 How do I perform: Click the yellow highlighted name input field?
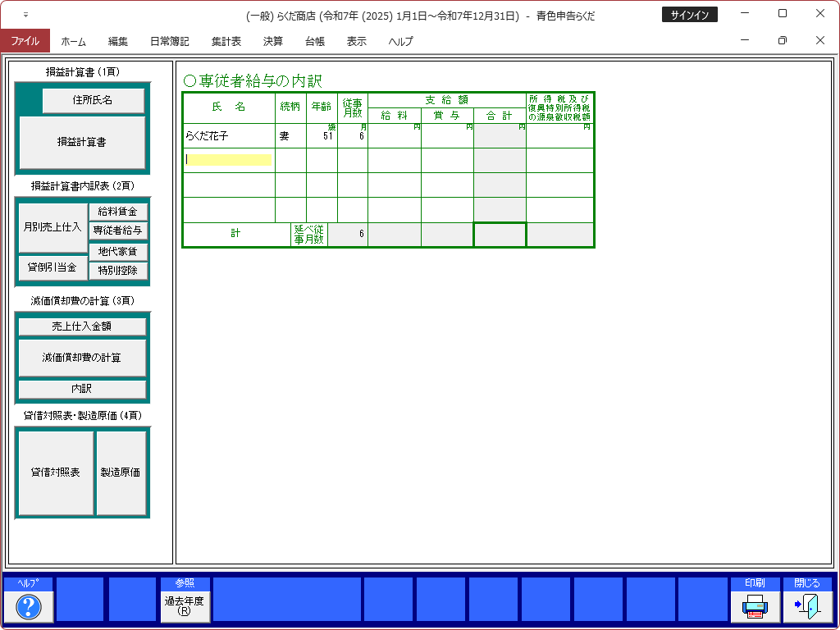click(229, 160)
